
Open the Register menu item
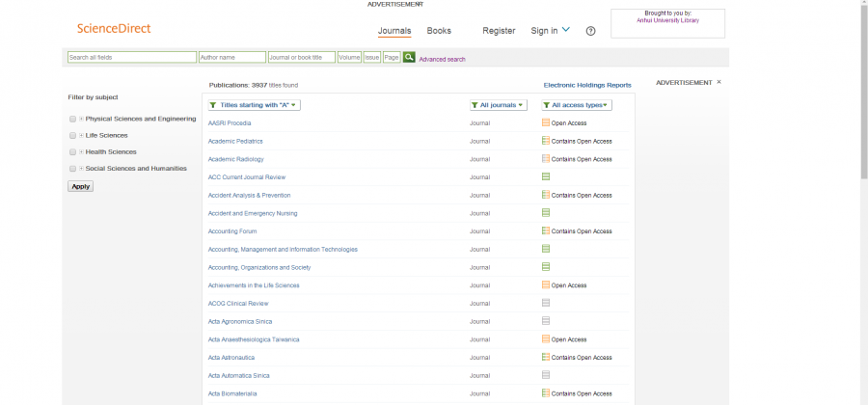coord(499,31)
